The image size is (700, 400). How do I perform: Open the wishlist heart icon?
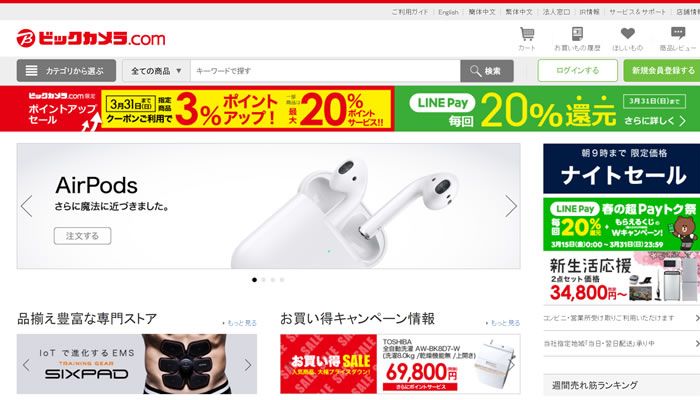pos(628,33)
